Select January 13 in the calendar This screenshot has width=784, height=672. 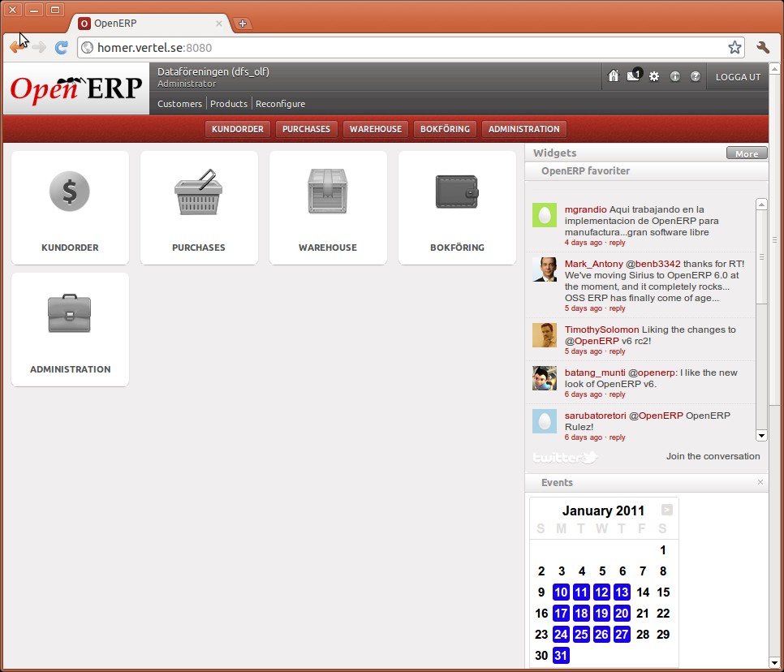[x=622, y=592]
